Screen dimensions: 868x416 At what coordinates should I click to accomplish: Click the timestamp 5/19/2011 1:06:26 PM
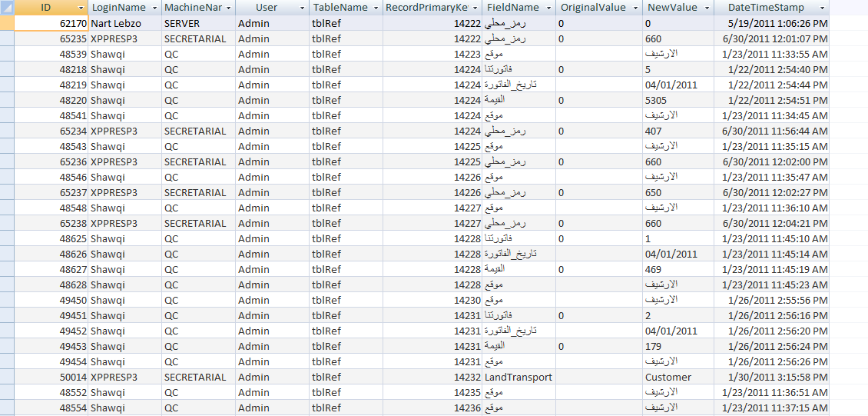772,23
